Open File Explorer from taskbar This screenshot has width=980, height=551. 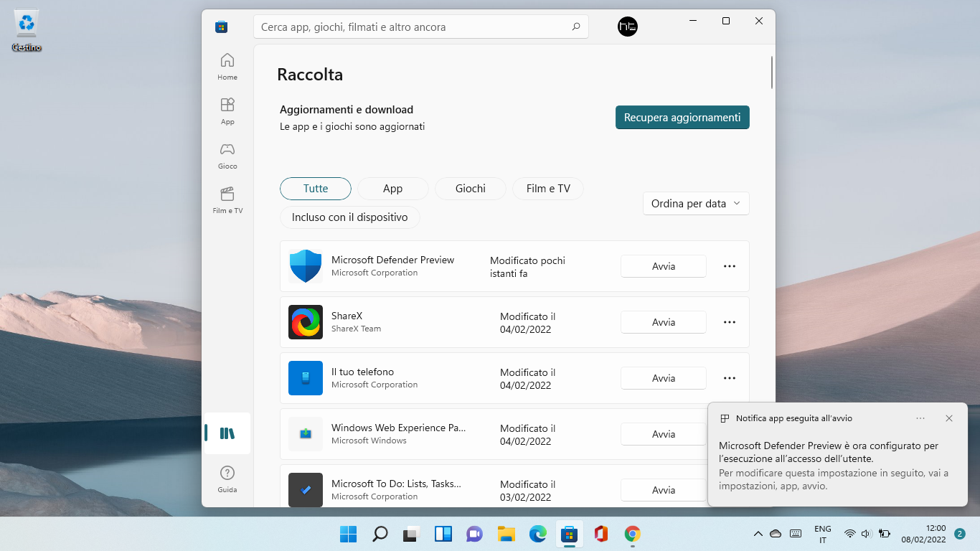[x=506, y=534]
